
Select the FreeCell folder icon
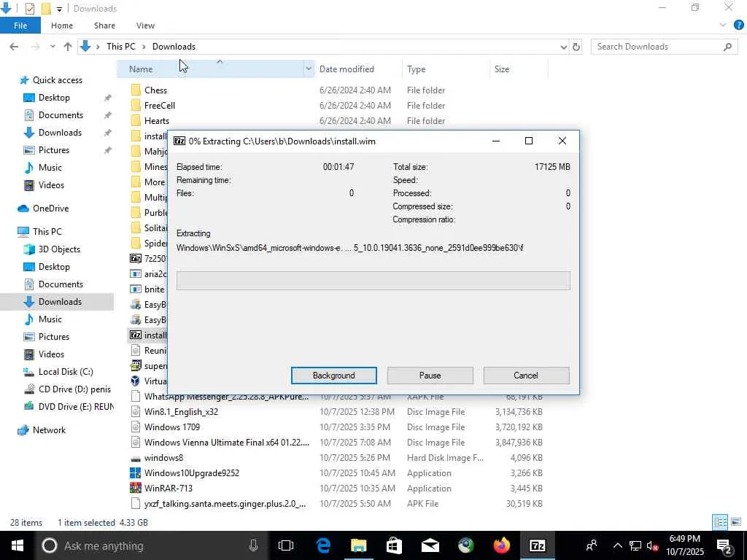[136, 105]
